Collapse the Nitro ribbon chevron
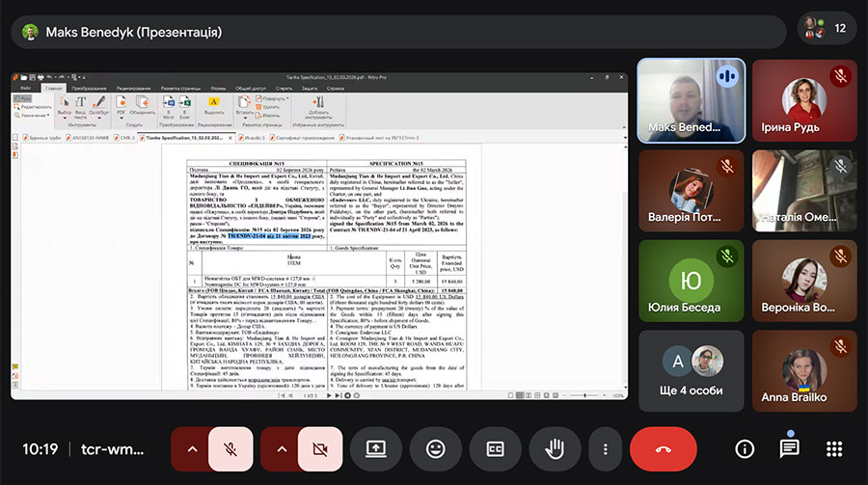The width and height of the screenshot is (868, 485). [x=624, y=127]
